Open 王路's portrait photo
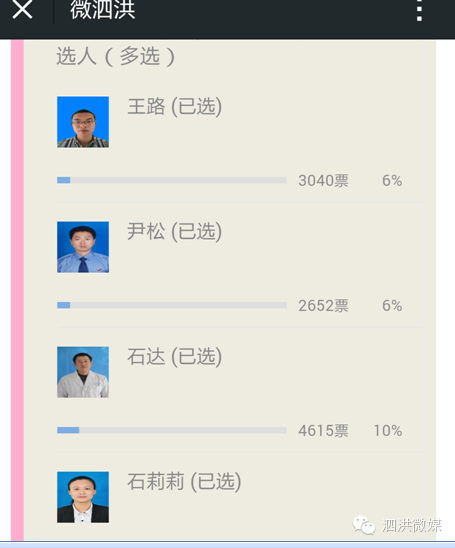Image resolution: width=455 pixels, height=548 pixels. coord(83,122)
